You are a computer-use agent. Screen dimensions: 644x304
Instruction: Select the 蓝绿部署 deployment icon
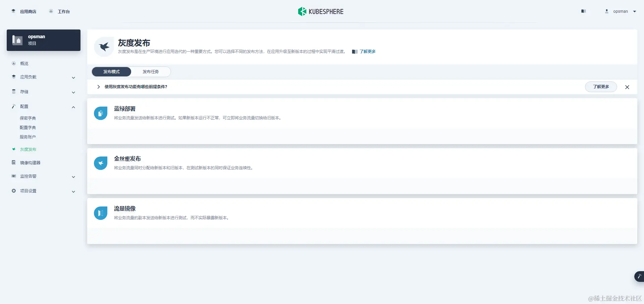click(100, 113)
